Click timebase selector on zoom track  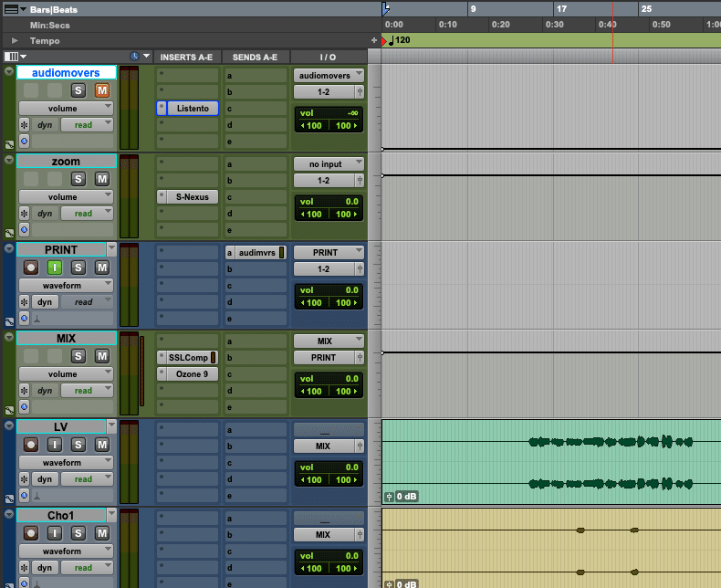click(x=25, y=229)
